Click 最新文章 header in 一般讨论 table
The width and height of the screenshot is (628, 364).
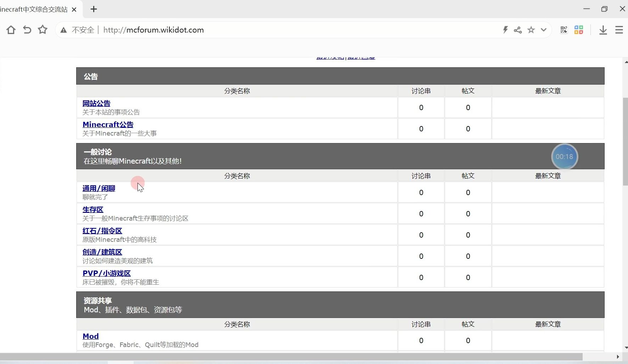point(548,176)
